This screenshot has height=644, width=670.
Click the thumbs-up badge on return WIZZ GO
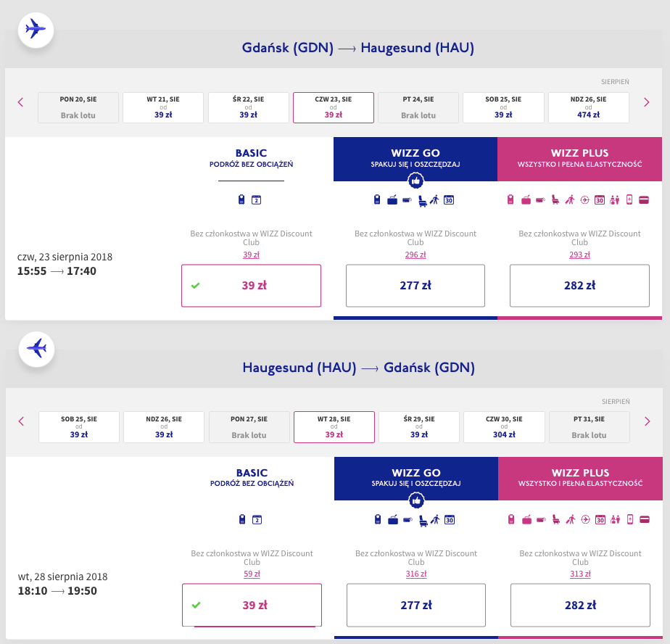(x=416, y=500)
